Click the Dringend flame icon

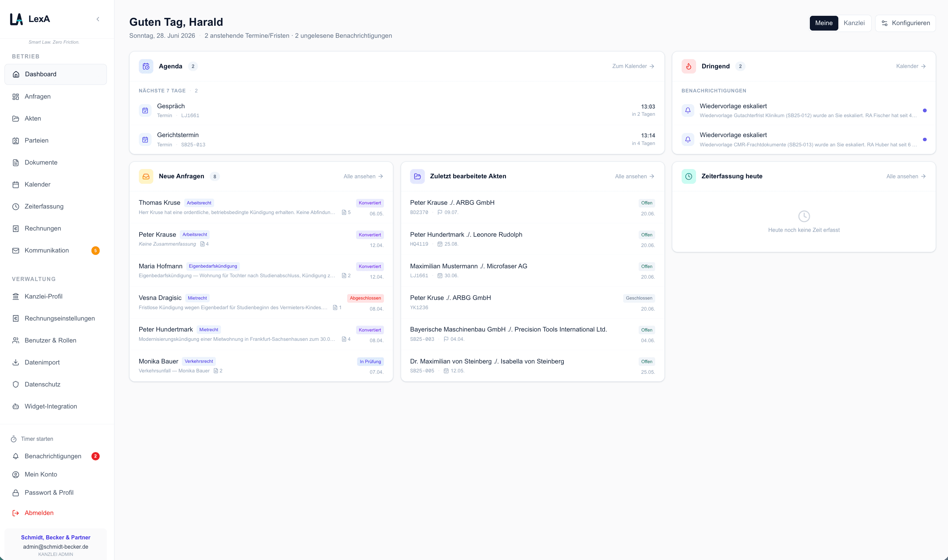688,66
